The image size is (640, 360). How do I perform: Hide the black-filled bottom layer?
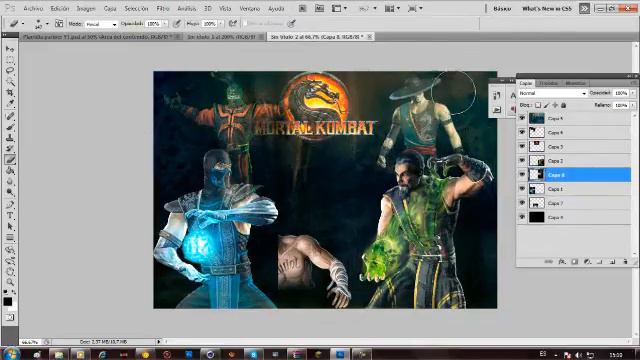[522, 217]
